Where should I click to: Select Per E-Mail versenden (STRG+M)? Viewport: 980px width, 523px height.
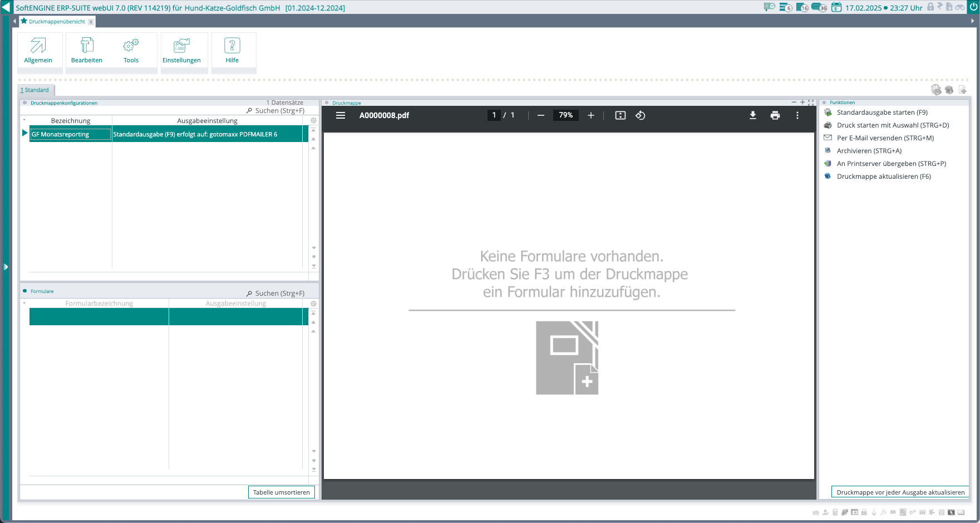885,138
